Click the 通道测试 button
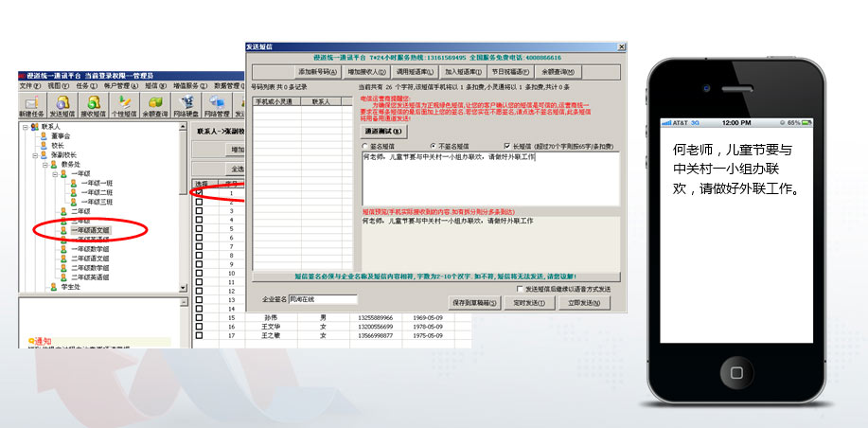This screenshot has height=428, width=868. coord(384,130)
